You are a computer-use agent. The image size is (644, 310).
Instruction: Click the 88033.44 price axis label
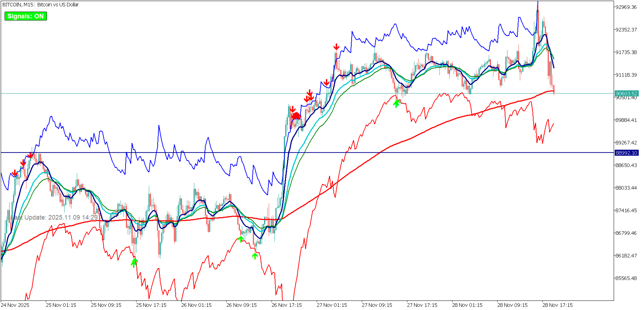coord(626,188)
